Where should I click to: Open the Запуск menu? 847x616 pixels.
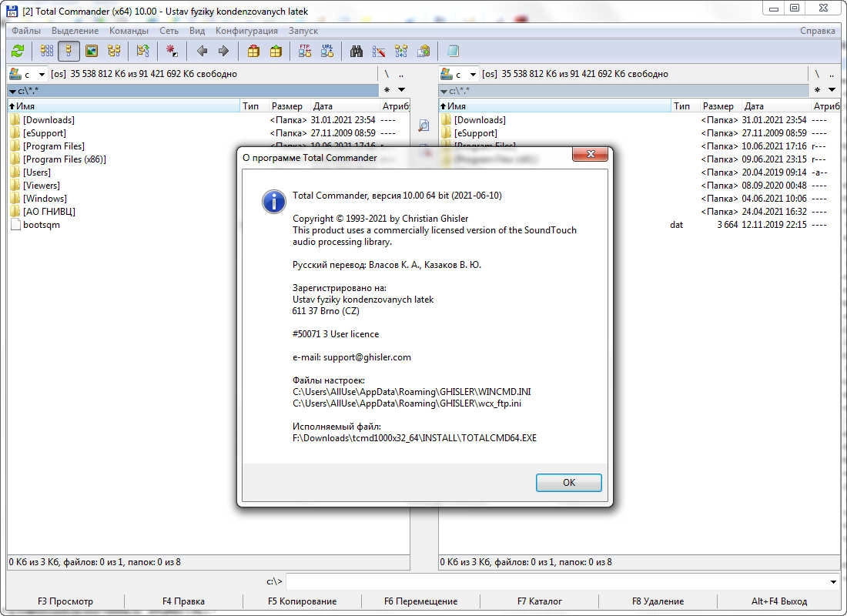303,31
